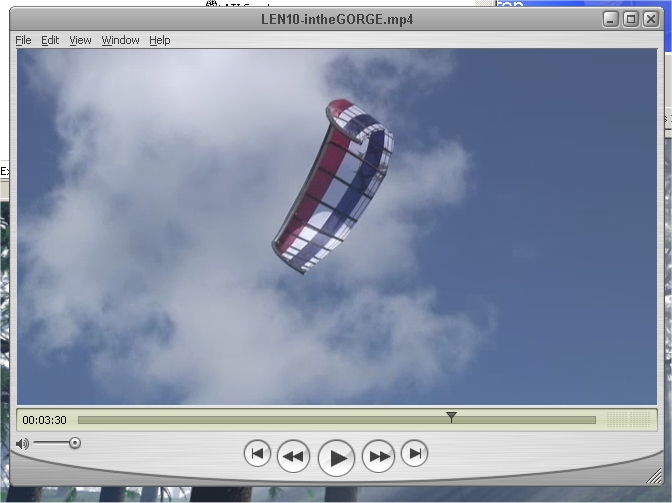Click the rewind button

293,456
